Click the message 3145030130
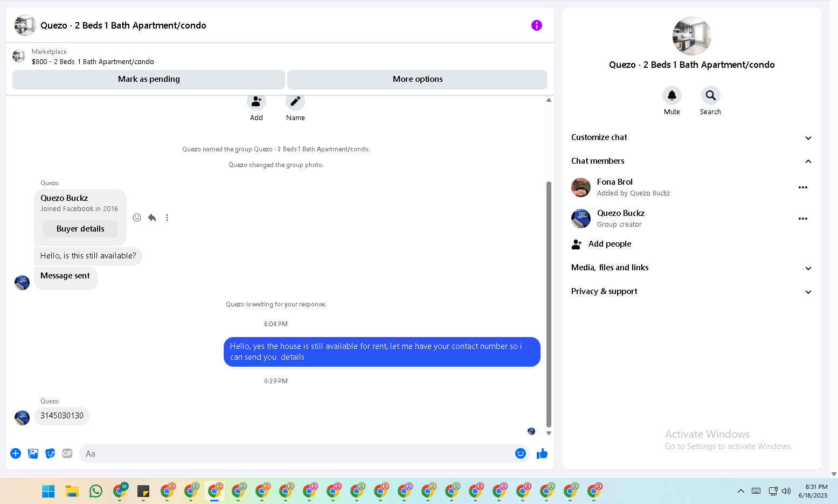838x504 pixels. coord(62,416)
